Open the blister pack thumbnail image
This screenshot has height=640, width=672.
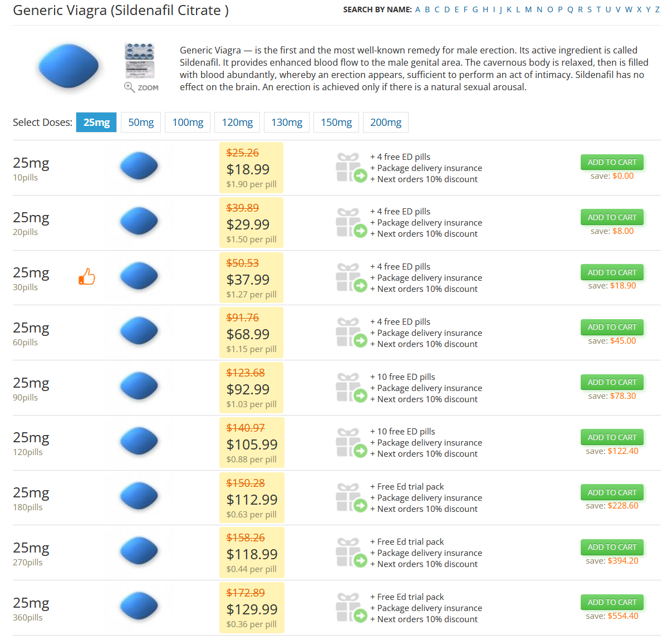point(140,60)
